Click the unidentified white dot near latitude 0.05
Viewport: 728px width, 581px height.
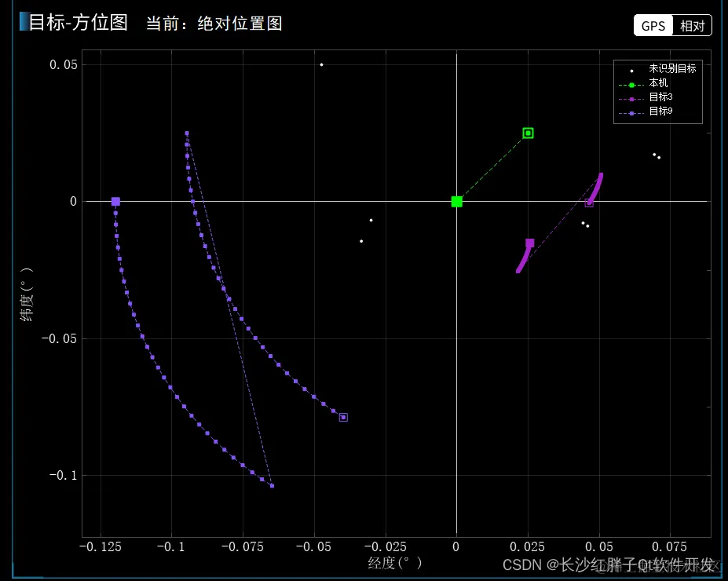[x=321, y=64]
